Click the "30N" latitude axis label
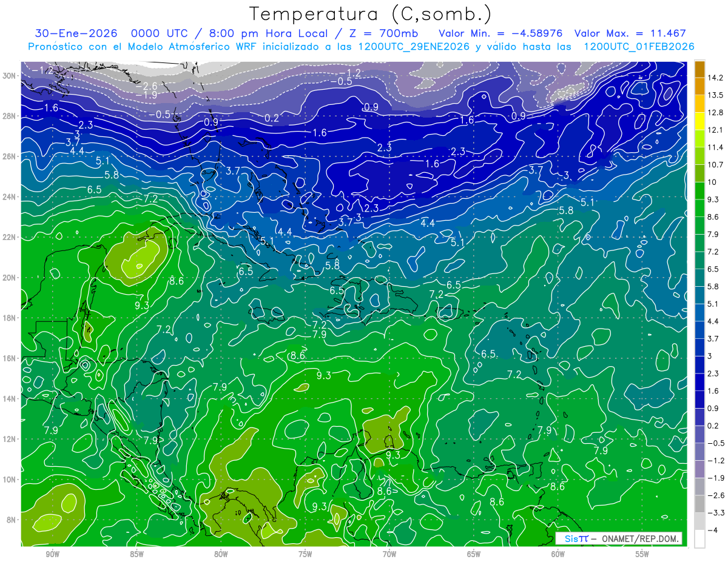The image size is (728, 562). pyautogui.click(x=10, y=76)
